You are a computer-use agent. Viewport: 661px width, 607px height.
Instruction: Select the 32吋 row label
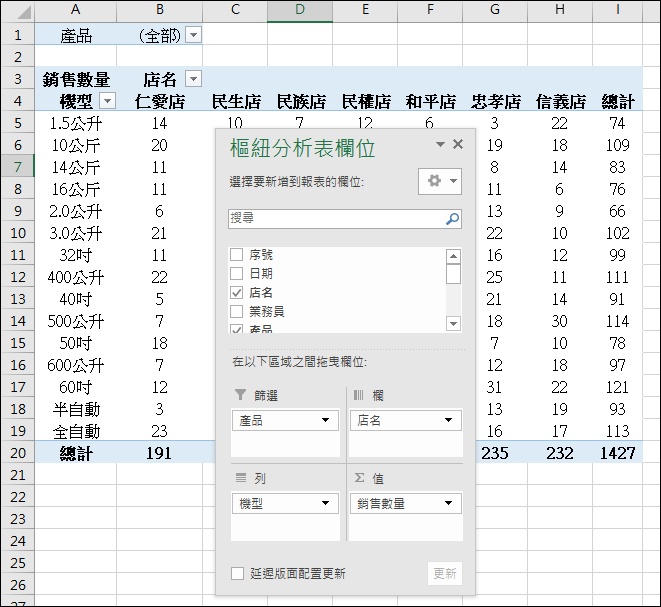(75, 255)
